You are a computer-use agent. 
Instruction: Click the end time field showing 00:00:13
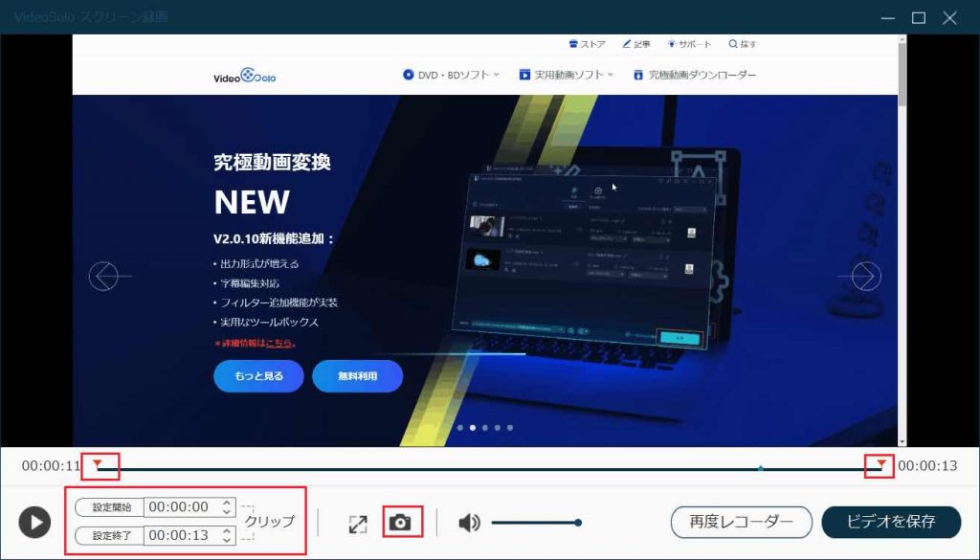(181, 535)
